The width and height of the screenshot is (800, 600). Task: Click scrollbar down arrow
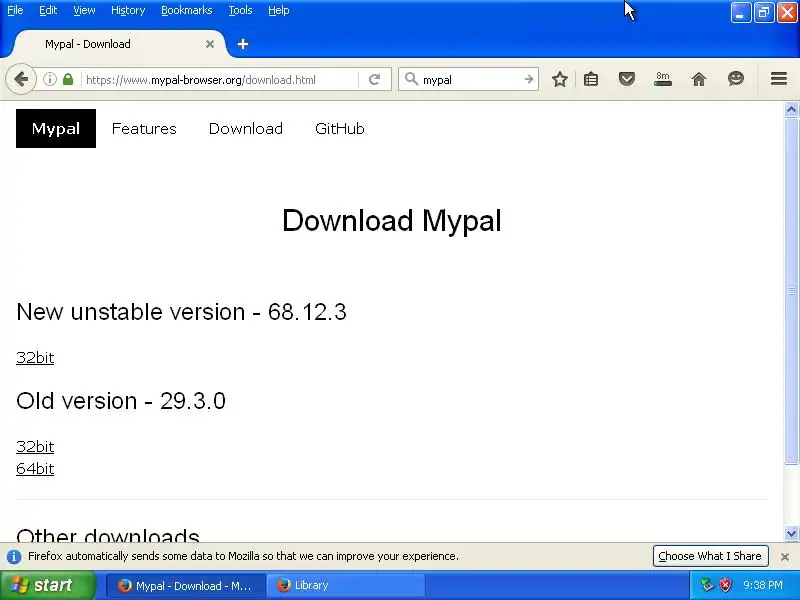pyautogui.click(x=791, y=534)
